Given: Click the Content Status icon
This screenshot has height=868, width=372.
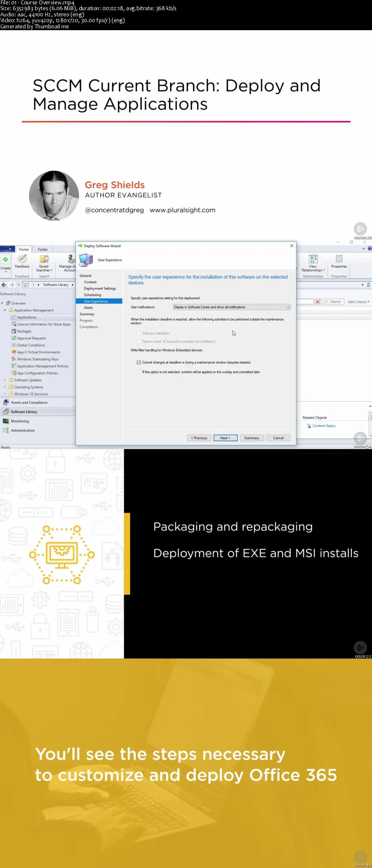Looking at the screenshot, I should click(309, 426).
